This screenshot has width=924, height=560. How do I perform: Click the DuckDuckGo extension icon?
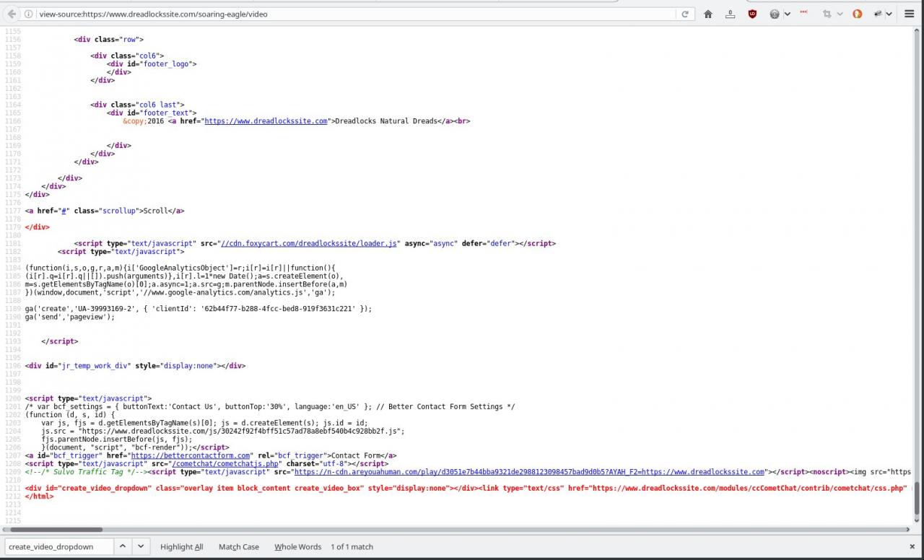pyautogui.click(x=858, y=14)
